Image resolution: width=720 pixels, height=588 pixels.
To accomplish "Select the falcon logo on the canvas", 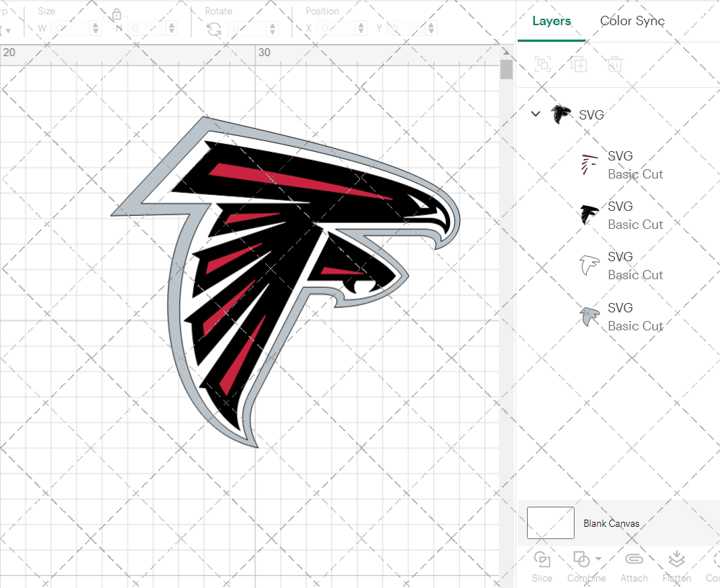I will pos(284,282).
